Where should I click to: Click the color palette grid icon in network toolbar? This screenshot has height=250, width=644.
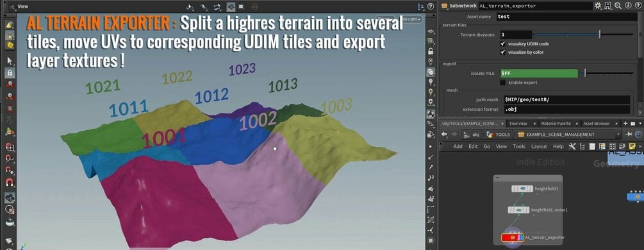coord(602,146)
